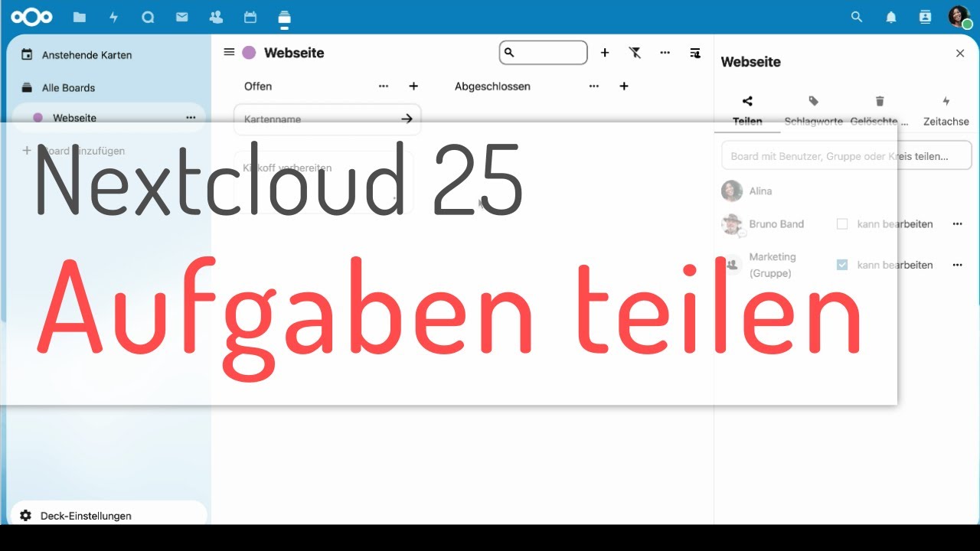Switch to the Gelöschte tab
The height and width of the screenshot is (551, 980).
pos(880,111)
